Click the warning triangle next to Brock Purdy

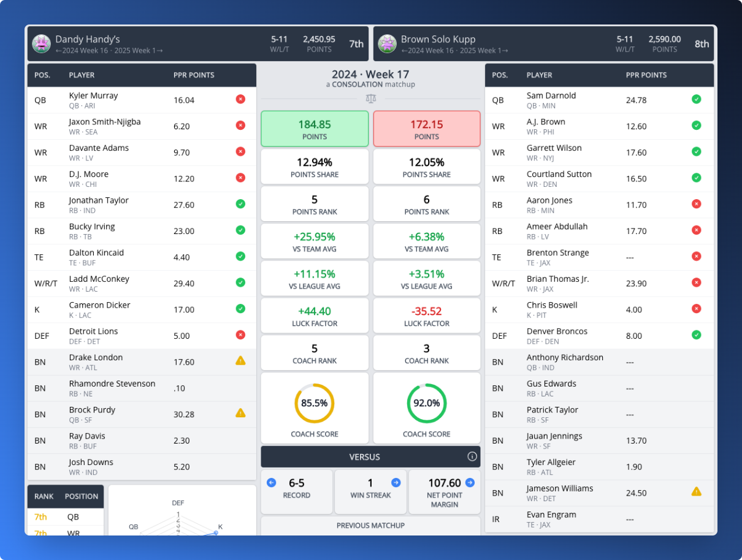(240, 414)
